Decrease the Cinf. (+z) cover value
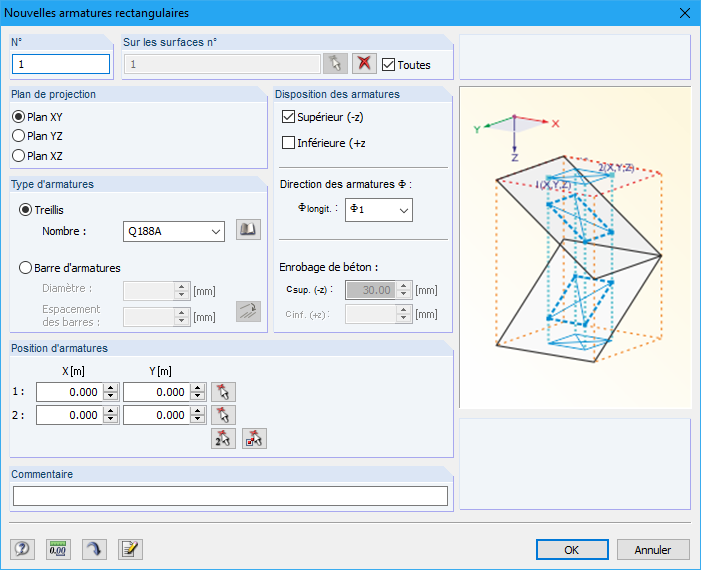Viewport: 701px width, 570px height. click(404, 318)
